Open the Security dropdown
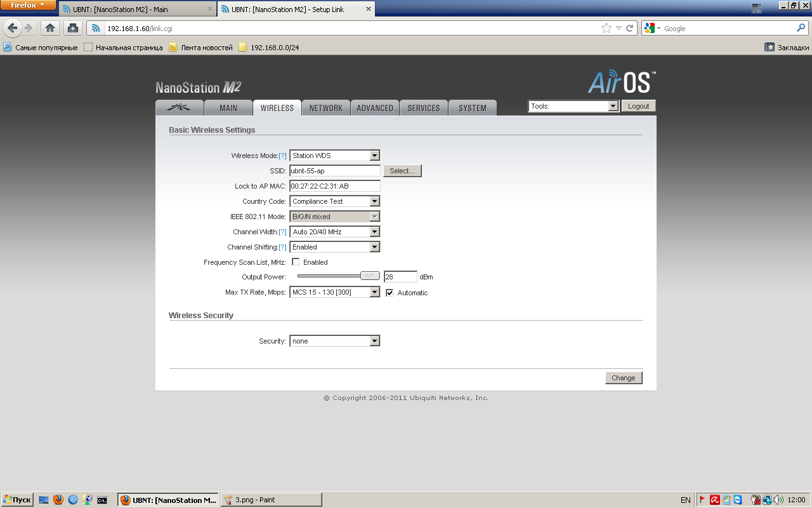This screenshot has width=812, height=508. pyautogui.click(x=334, y=341)
